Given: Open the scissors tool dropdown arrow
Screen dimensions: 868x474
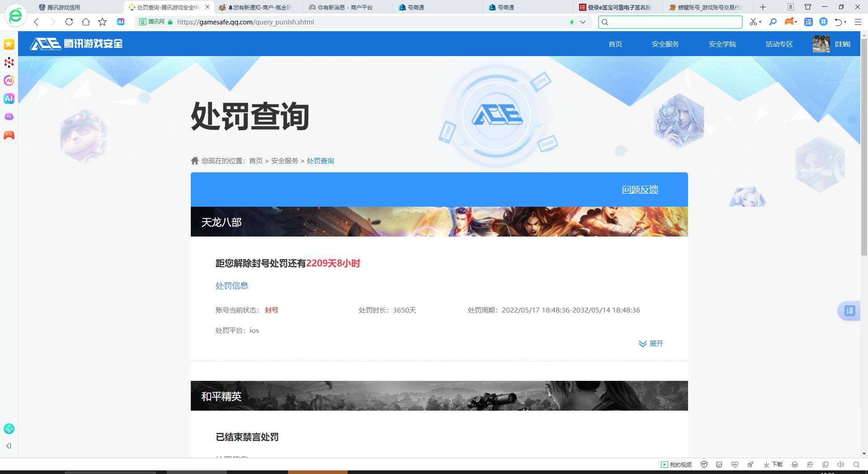Looking at the screenshot, I should [x=760, y=22].
